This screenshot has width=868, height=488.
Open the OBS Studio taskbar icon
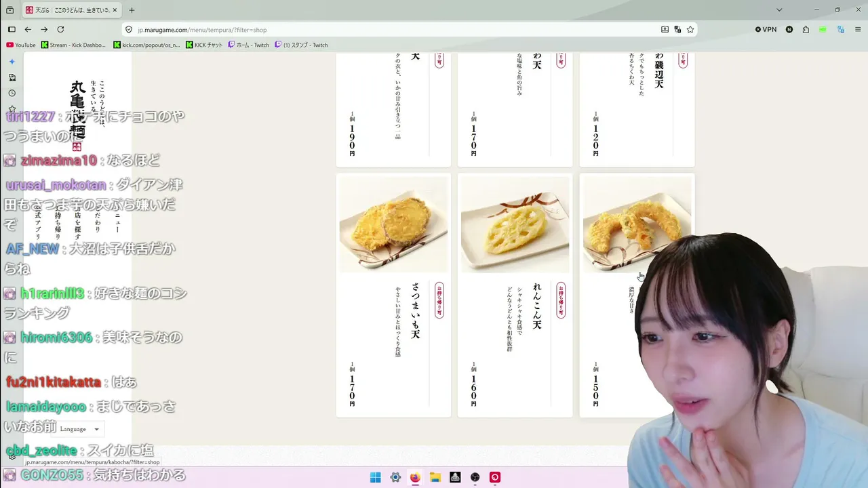[x=475, y=477]
